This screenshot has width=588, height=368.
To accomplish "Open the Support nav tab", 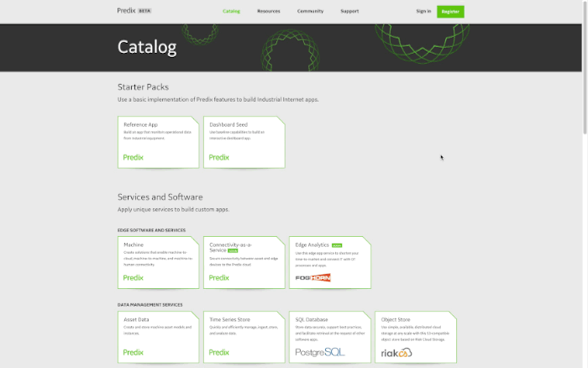I will [349, 11].
